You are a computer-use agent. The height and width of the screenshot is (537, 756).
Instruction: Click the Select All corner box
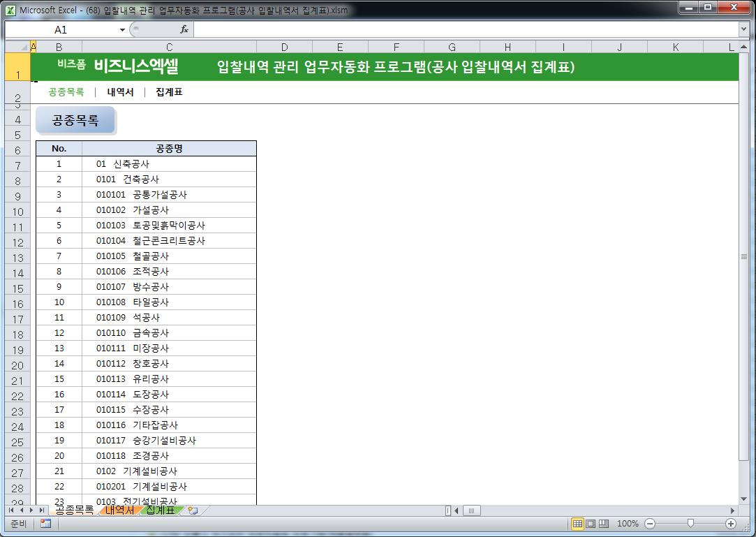(x=17, y=47)
